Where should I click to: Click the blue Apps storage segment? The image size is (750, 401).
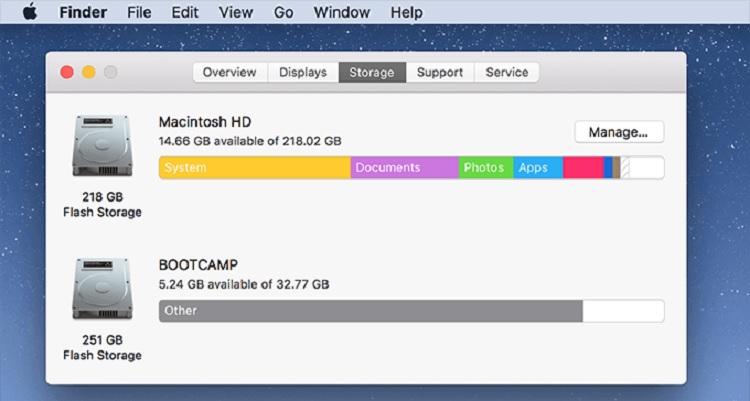538,167
